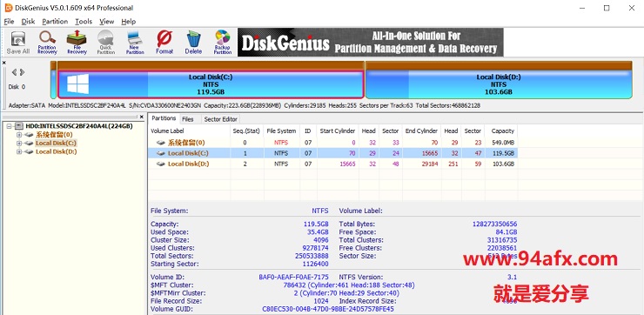Sort by the Capacity column header

point(502,131)
